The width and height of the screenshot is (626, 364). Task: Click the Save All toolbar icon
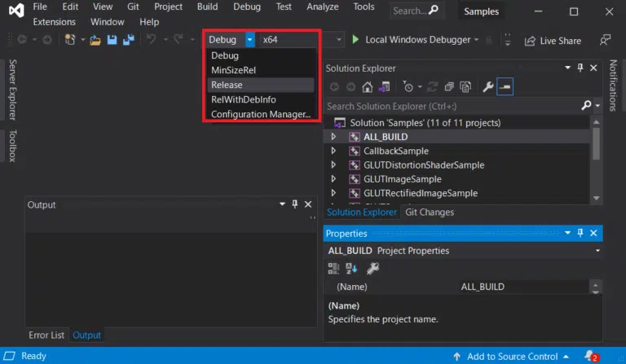(x=128, y=40)
